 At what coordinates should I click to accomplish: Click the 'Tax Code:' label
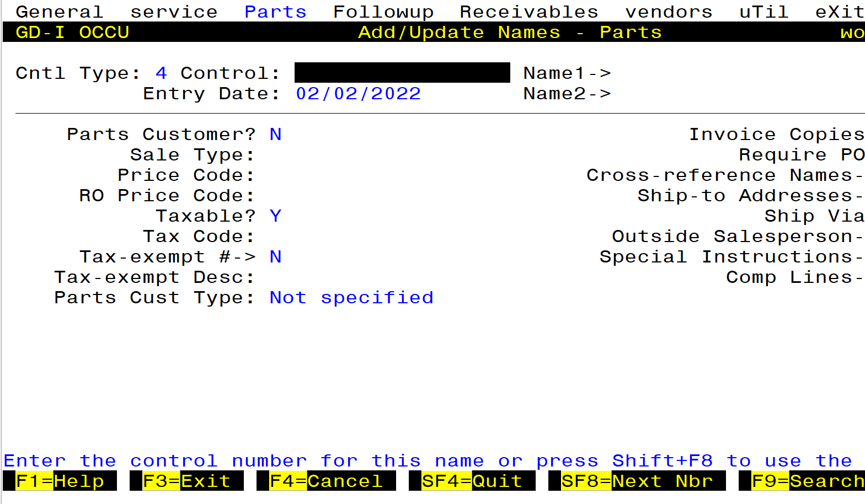(x=199, y=236)
